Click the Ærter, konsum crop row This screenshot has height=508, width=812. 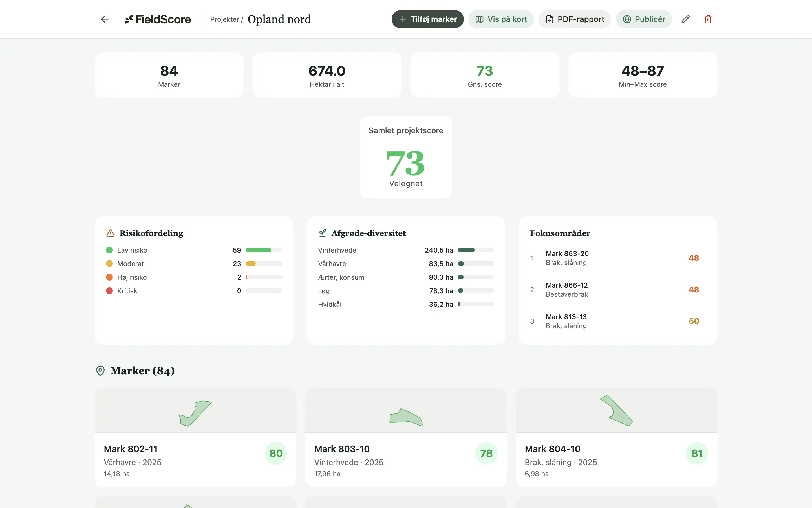406,277
